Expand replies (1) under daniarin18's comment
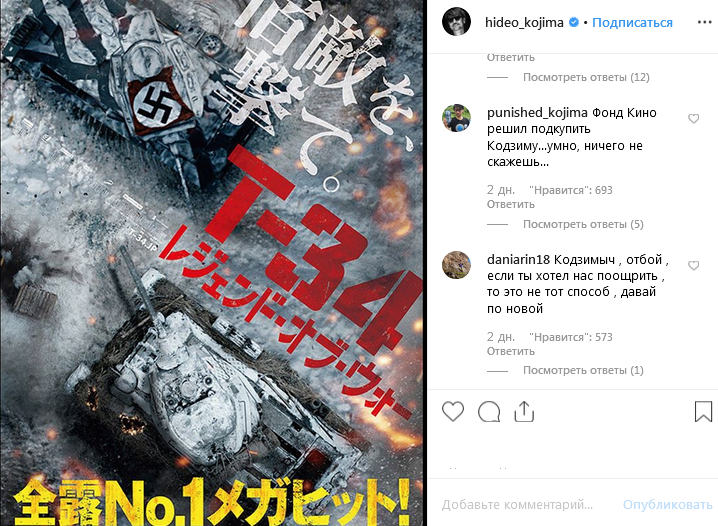The image size is (718, 526). 583,370
